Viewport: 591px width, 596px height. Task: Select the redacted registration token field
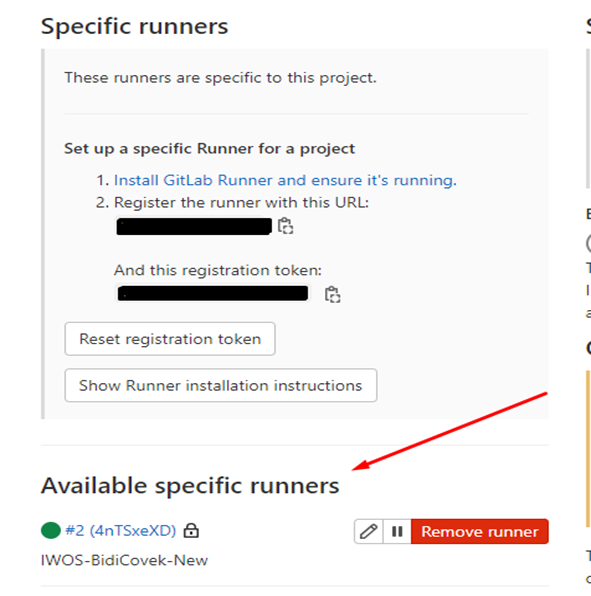tap(213, 293)
